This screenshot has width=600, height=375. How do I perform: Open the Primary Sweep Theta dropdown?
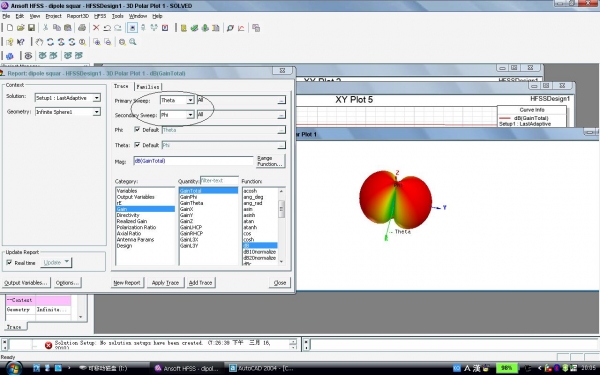pos(190,100)
